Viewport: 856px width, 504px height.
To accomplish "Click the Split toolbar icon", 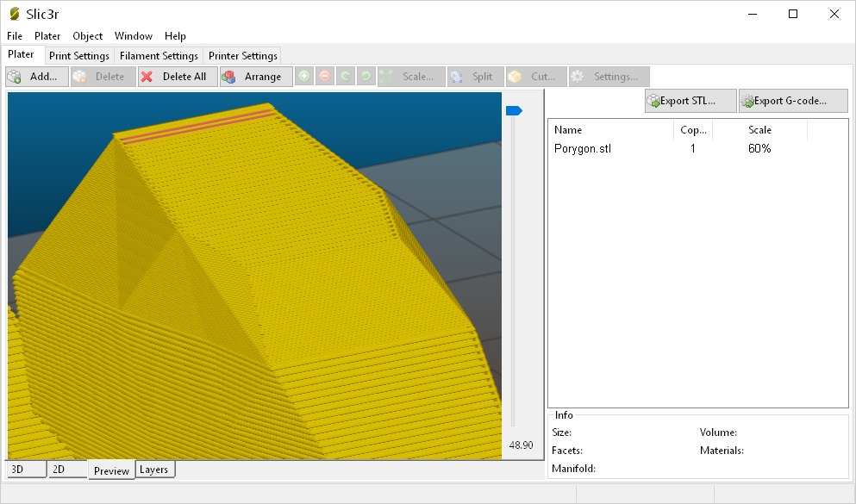I will pos(475,76).
